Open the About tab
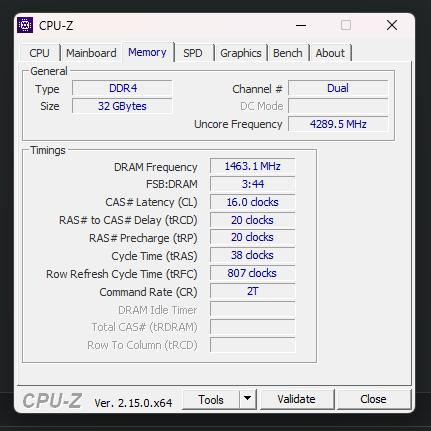This screenshot has width=431, height=431. click(x=330, y=53)
